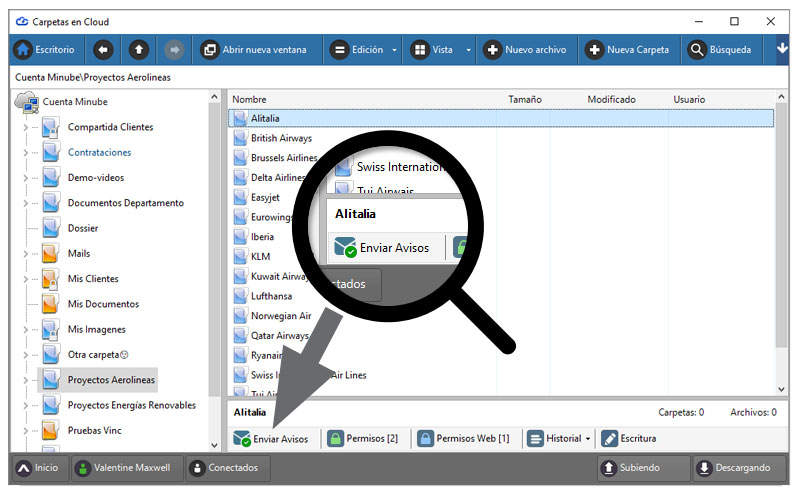
Task: Expand Documentos Departamento tree node
Action: (x=26, y=203)
